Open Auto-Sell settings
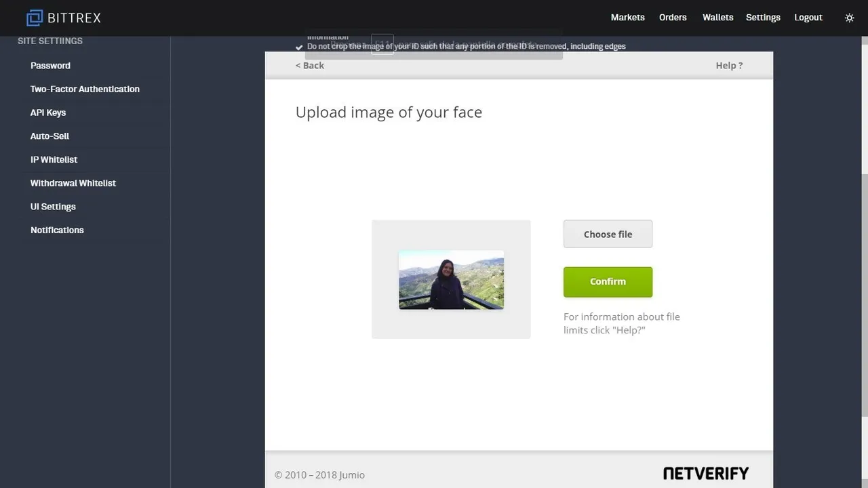Viewport: 868px width, 488px height. coord(50,136)
